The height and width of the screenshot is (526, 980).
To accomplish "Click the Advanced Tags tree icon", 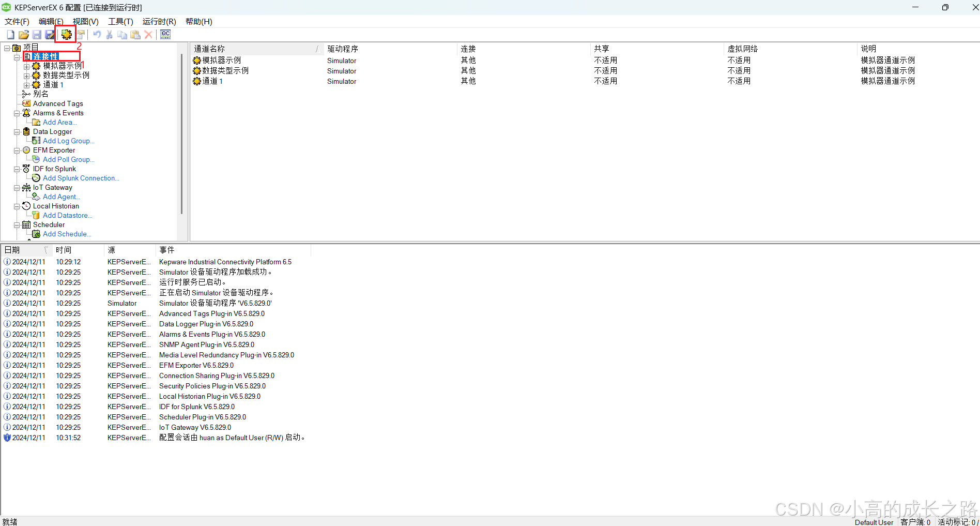I will coord(26,103).
